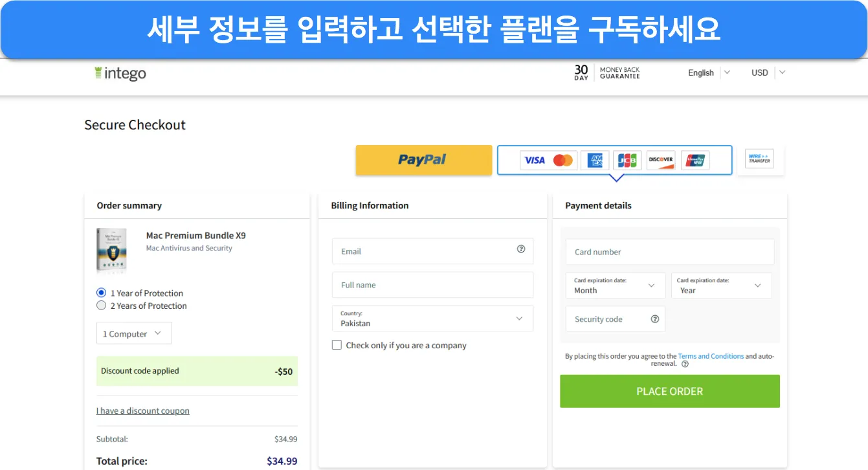The width and height of the screenshot is (868, 470).
Task: Switch to Wire Transfer payment tab
Action: click(759, 159)
